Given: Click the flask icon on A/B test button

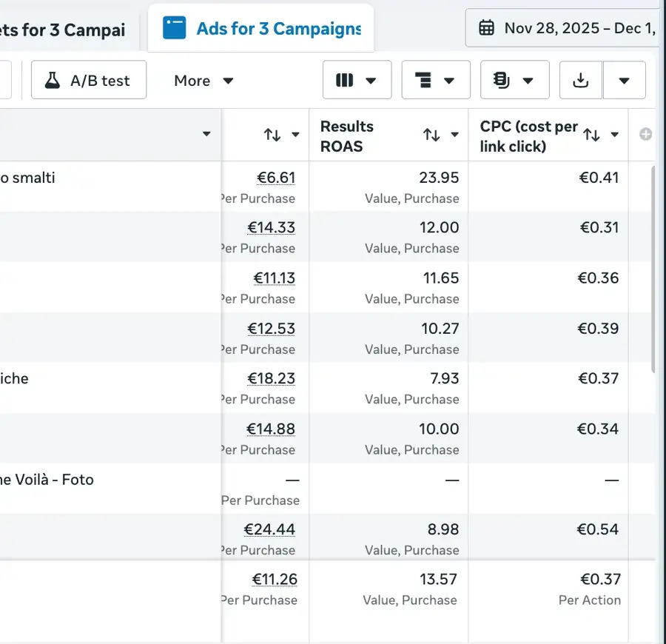Looking at the screenshot, I should click(53, 80).
